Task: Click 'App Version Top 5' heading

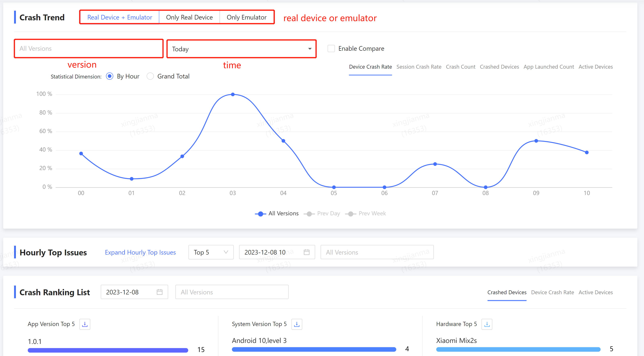Action: pyautogui.click(x=51, y=324)
